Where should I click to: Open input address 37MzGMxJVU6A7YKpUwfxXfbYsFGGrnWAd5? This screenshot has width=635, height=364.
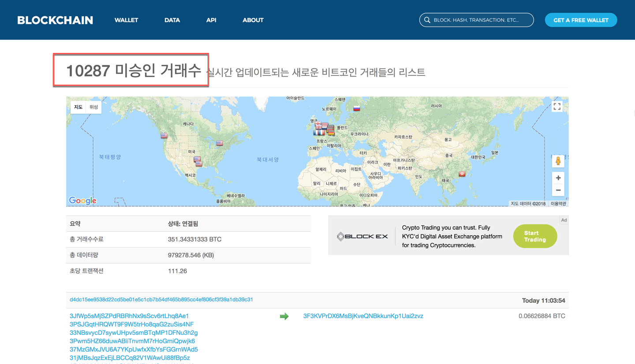point(134,349)
